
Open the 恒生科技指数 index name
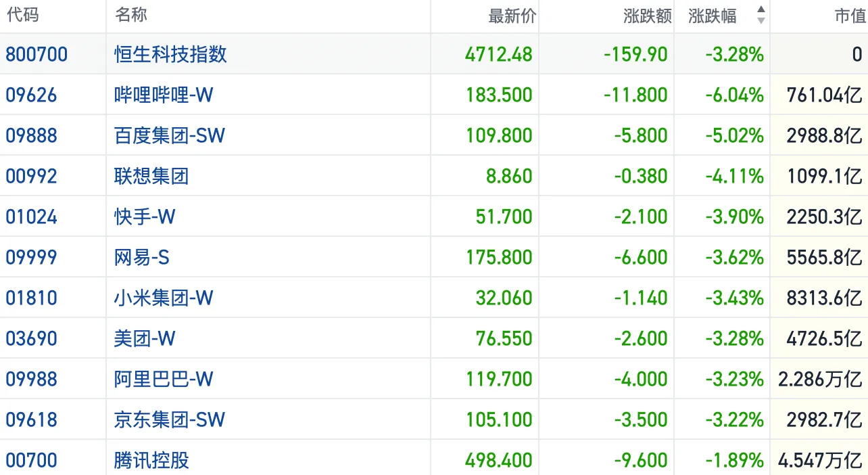170,54
